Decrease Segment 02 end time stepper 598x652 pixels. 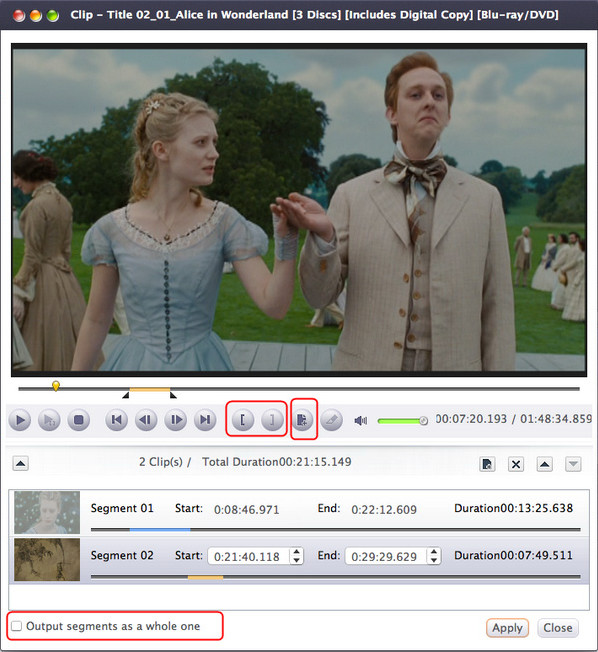pyautogui.click(x=434, y=560)
